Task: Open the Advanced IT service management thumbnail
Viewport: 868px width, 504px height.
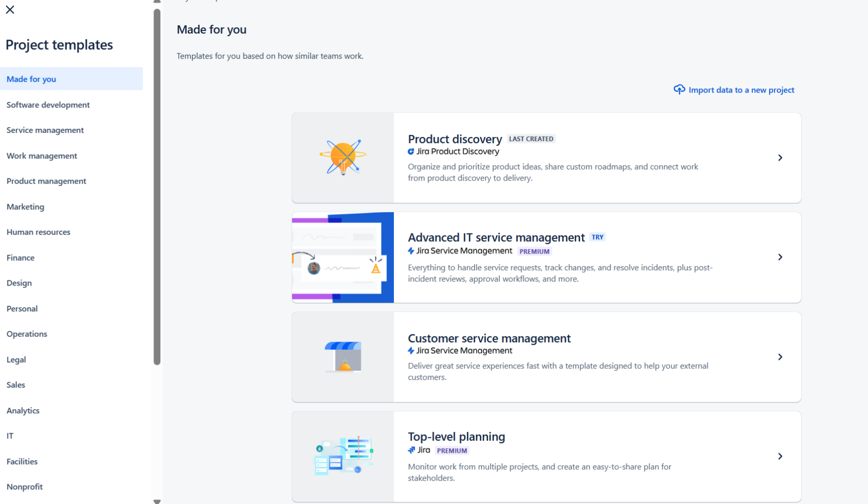Action: coord(343,257)
